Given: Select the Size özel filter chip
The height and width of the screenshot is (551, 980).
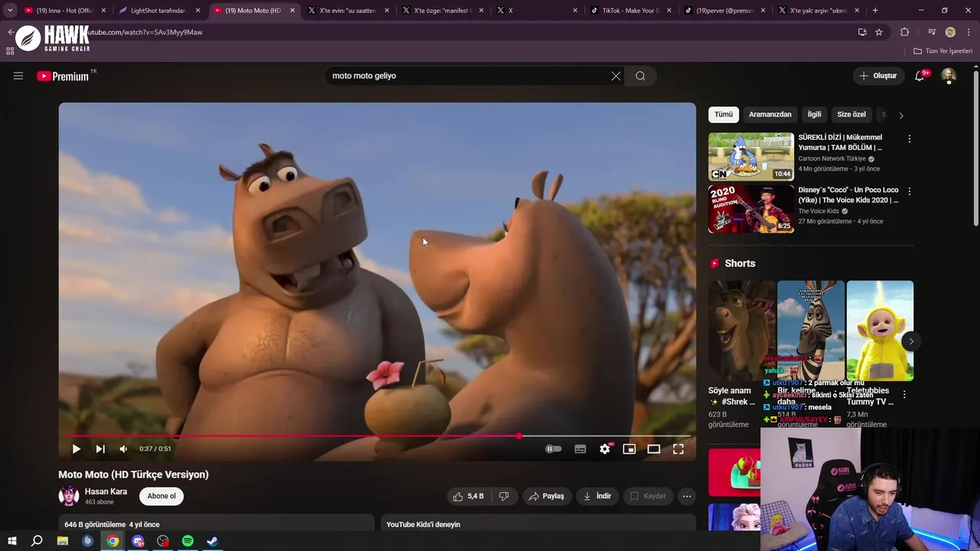Looking at the screenshot, I should 851,115.
